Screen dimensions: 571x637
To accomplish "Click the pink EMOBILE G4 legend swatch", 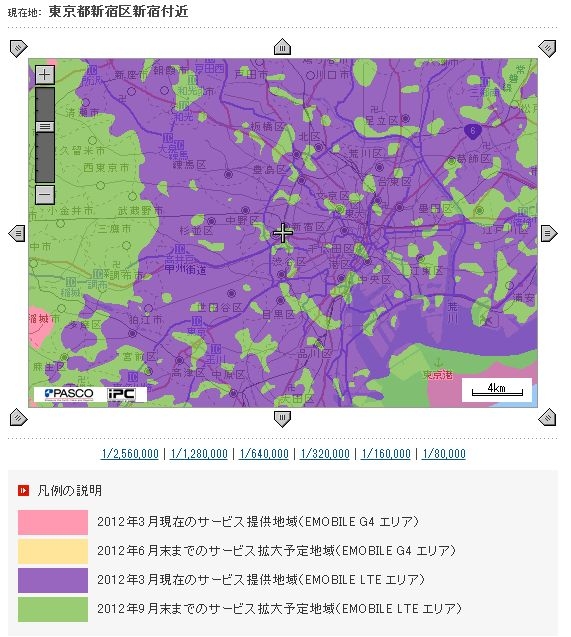I will (53, 522).
